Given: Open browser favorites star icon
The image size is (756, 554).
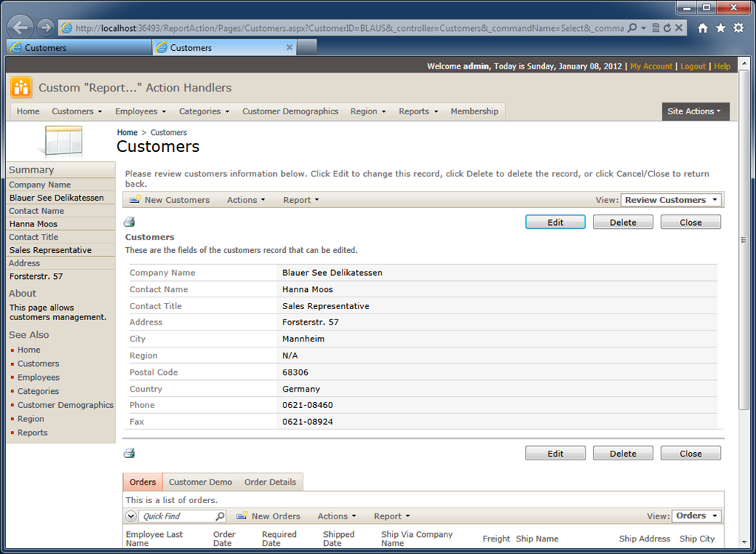Looking at the screenshot, I should 721,28.
